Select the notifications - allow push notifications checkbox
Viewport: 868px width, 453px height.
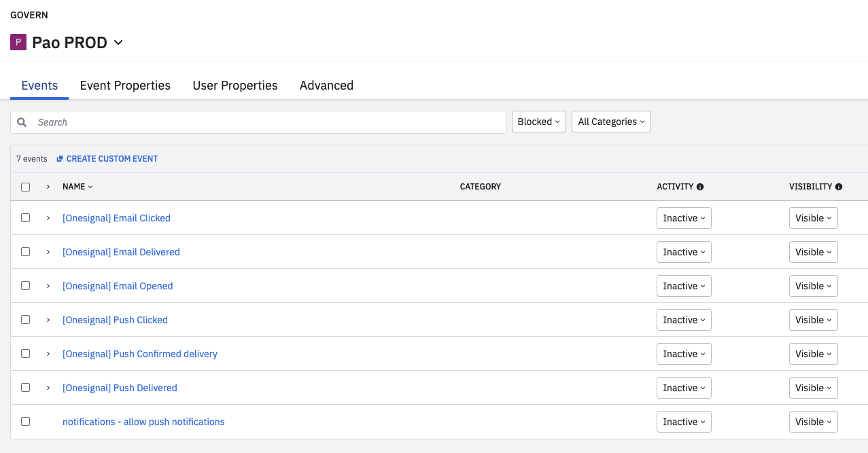point(26,422)
